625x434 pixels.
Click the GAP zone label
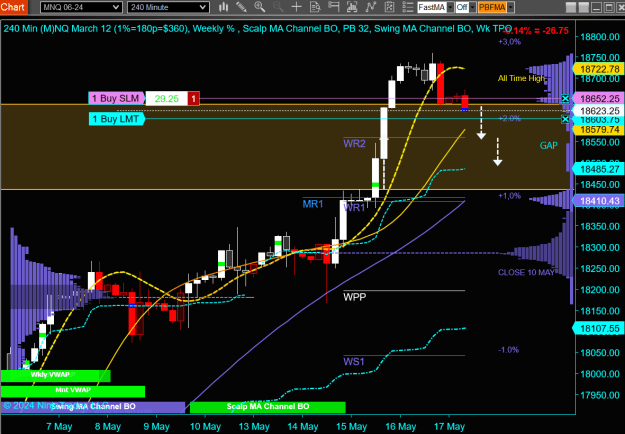click(x=548, y=145)
